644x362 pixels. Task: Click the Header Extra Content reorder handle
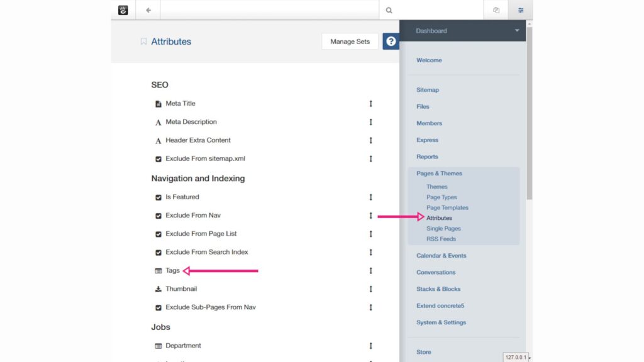(370, 140)
